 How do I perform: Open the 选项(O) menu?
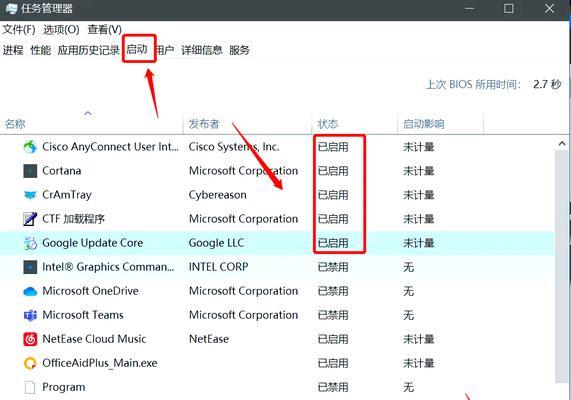point(61,30)
